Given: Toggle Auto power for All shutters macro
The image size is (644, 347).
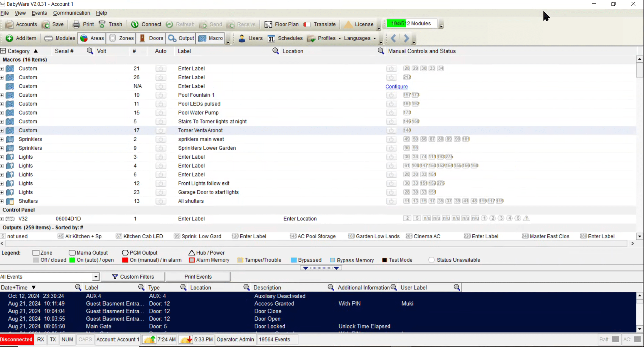Looking at the screenshot, I should (161, 201).
